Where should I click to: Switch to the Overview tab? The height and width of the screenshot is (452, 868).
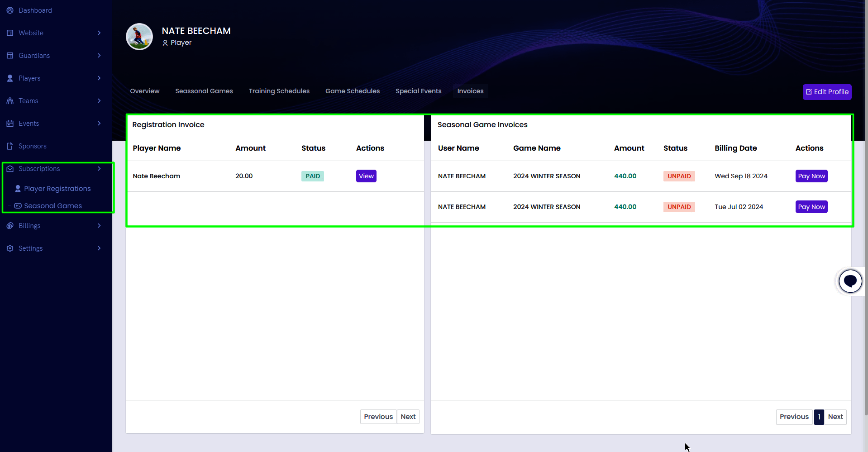(145, 91)
